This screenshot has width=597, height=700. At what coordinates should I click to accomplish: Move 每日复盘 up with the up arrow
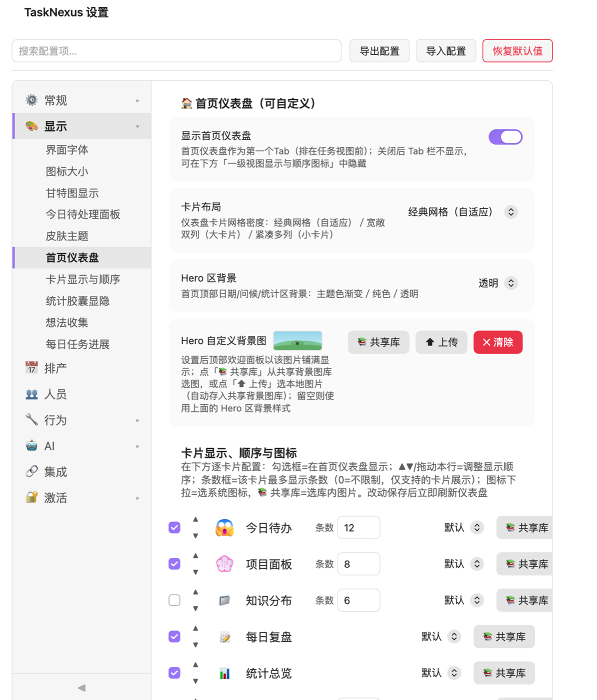(x=195, y=628)
